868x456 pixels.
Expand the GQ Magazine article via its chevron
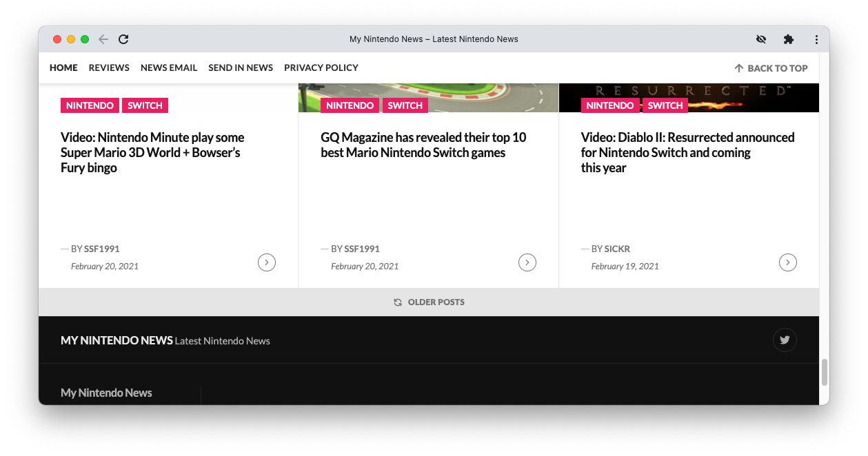point(527,262)
